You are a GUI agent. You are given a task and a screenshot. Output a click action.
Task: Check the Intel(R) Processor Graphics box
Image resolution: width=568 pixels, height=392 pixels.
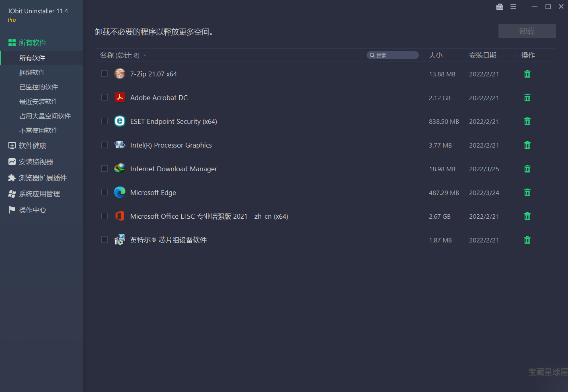pyautogui.click(x=105, y=145)
